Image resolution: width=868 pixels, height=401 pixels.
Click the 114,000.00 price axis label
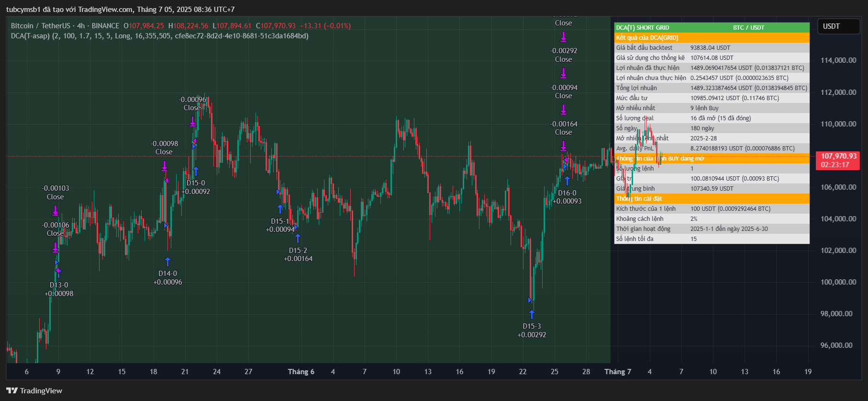point(838,60)
